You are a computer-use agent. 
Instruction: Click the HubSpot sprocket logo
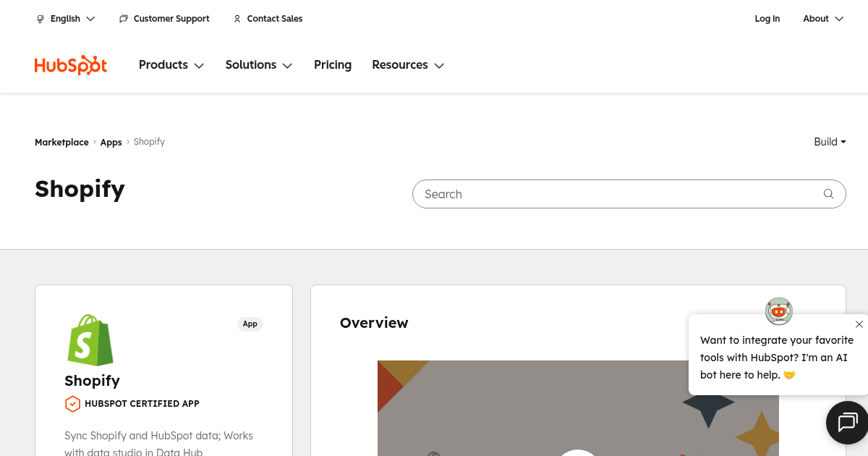tap(70, 64)
